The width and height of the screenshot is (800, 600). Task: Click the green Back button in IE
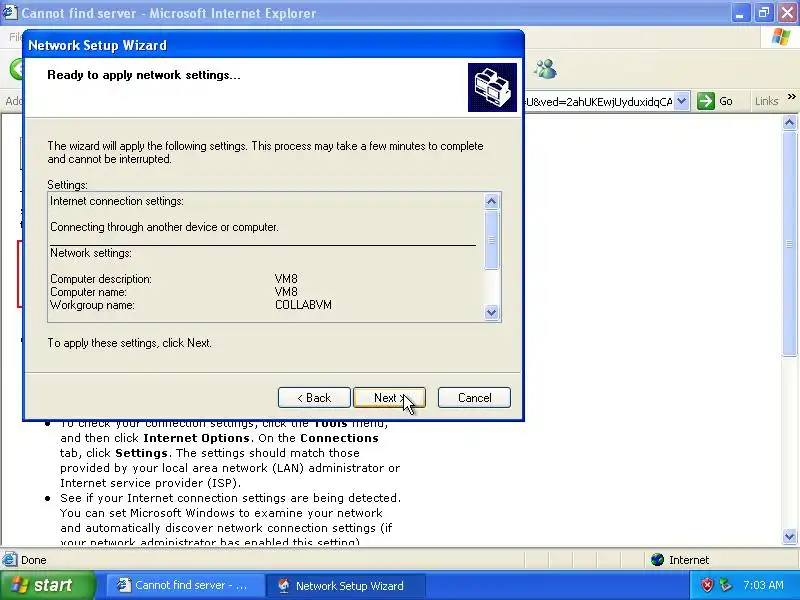coord(17,69)
